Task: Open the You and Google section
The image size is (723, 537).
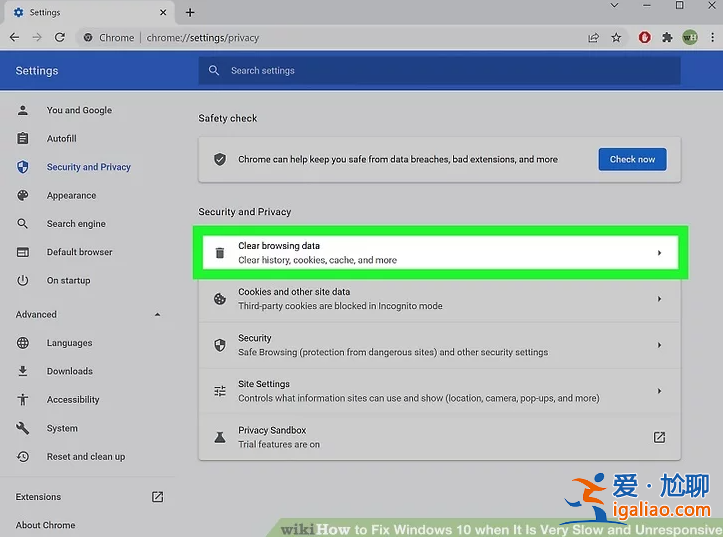Action: coord(79,110)
